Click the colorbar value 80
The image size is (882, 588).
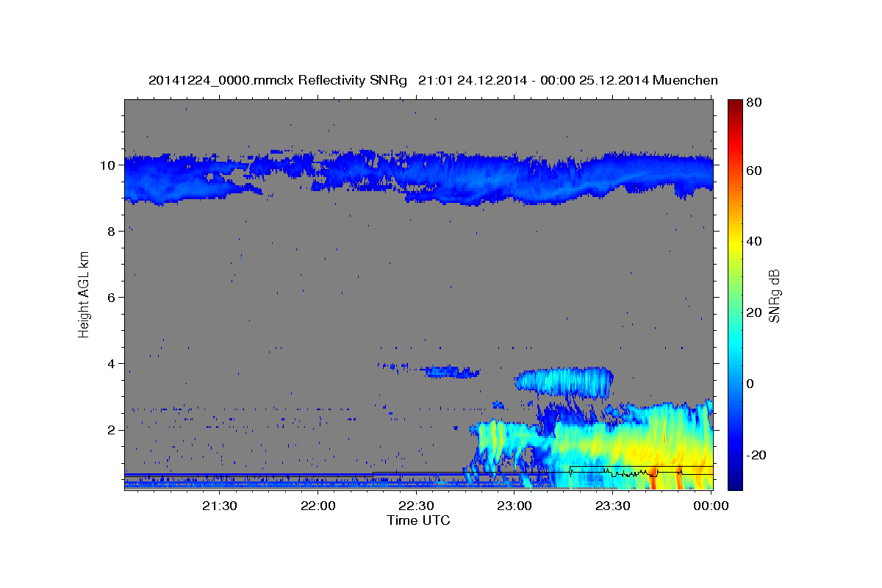point(753,103)
